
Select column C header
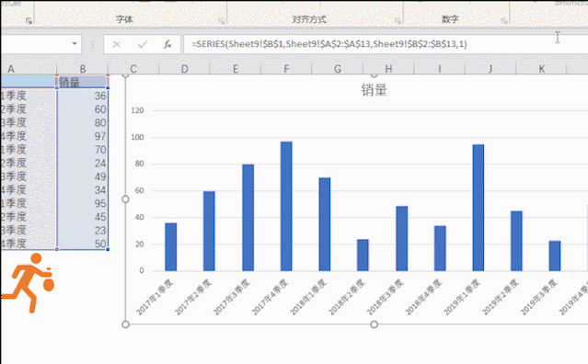click(133, 69)
